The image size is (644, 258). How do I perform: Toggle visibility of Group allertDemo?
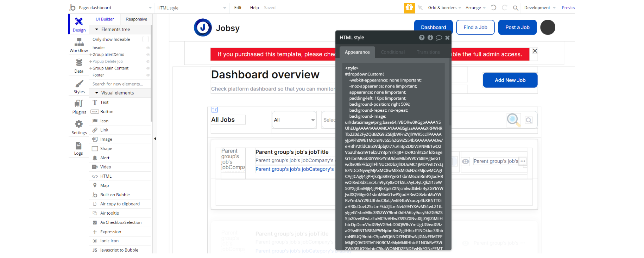[x=148, y=55]
